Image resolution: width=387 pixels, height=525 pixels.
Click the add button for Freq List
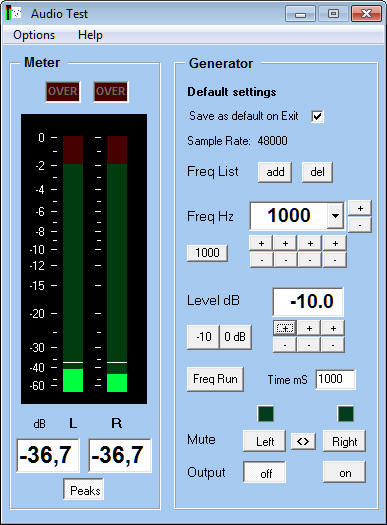coord(275,172)
